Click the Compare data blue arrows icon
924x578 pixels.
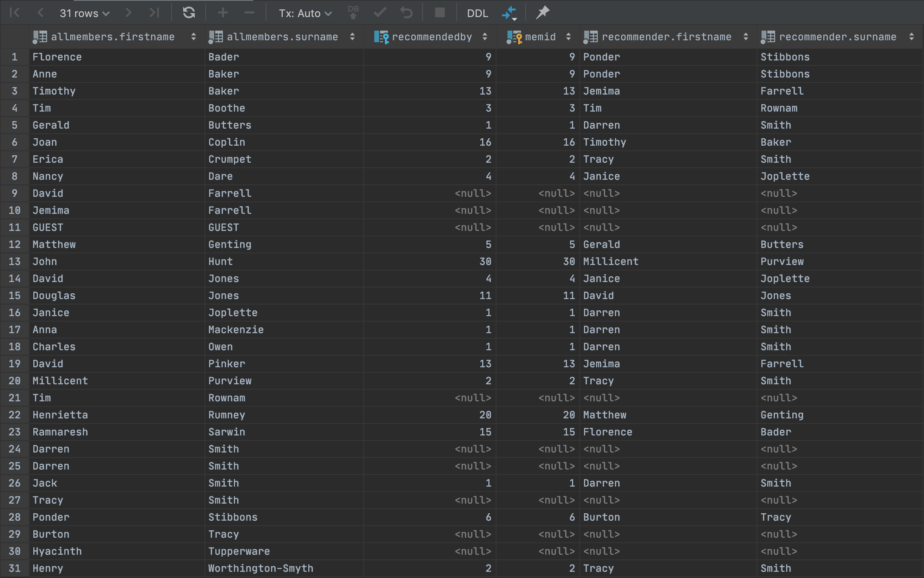(x=509, y=13)
